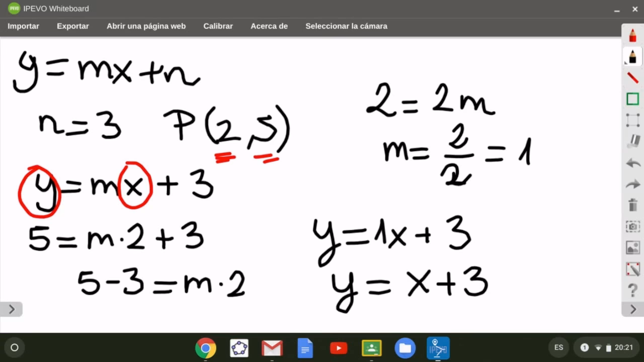
Task: Click Calibrar in the toolbar
Action: 218,26
